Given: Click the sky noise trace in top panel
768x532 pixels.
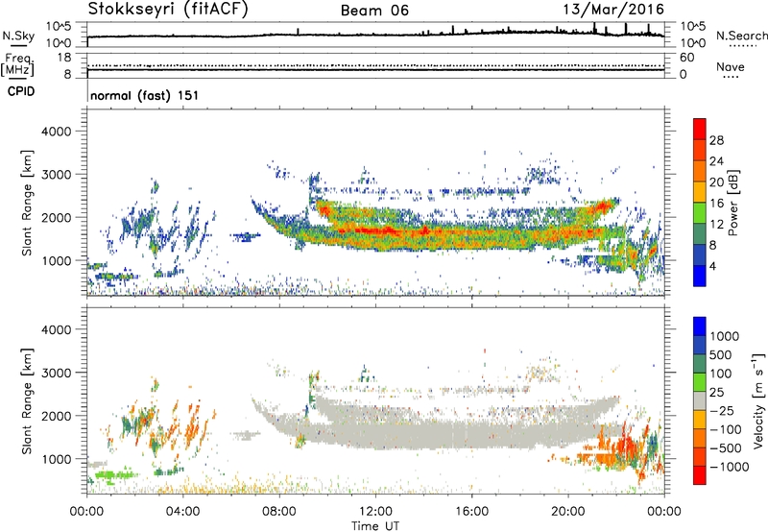Looking at the screenshot, I should click(375, 35).
